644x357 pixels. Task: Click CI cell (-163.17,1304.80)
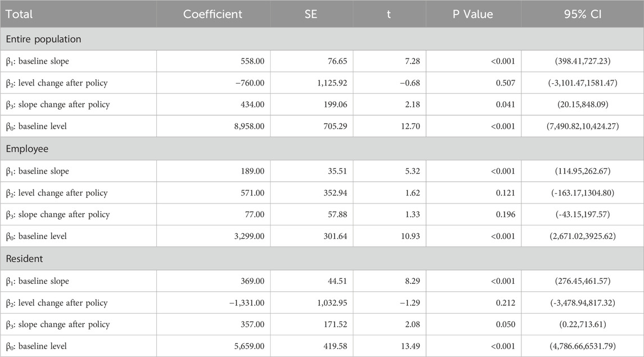(x=582, y=193)
